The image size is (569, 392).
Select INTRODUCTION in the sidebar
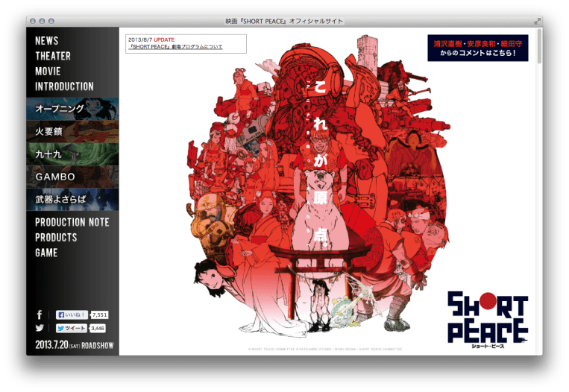64,86
